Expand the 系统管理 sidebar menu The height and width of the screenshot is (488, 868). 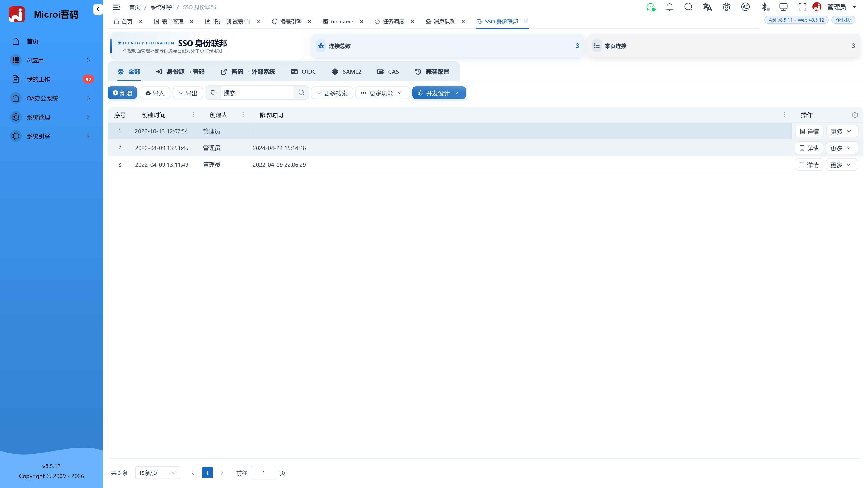coord(52,117)
